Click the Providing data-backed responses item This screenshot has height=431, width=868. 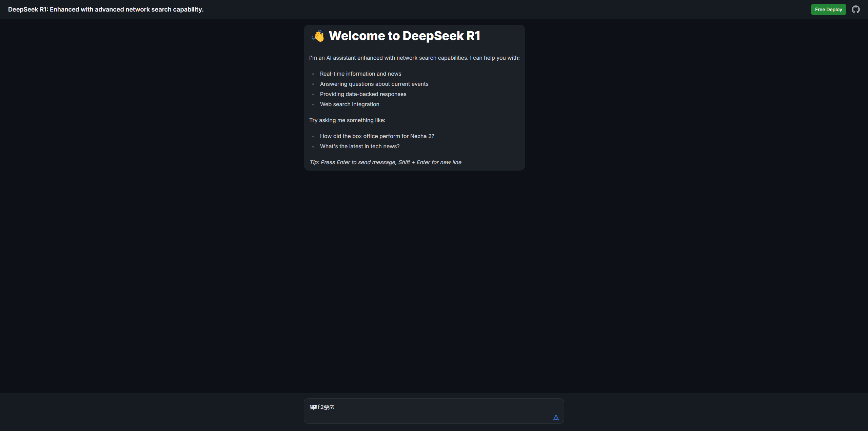(x=363, y=94)
